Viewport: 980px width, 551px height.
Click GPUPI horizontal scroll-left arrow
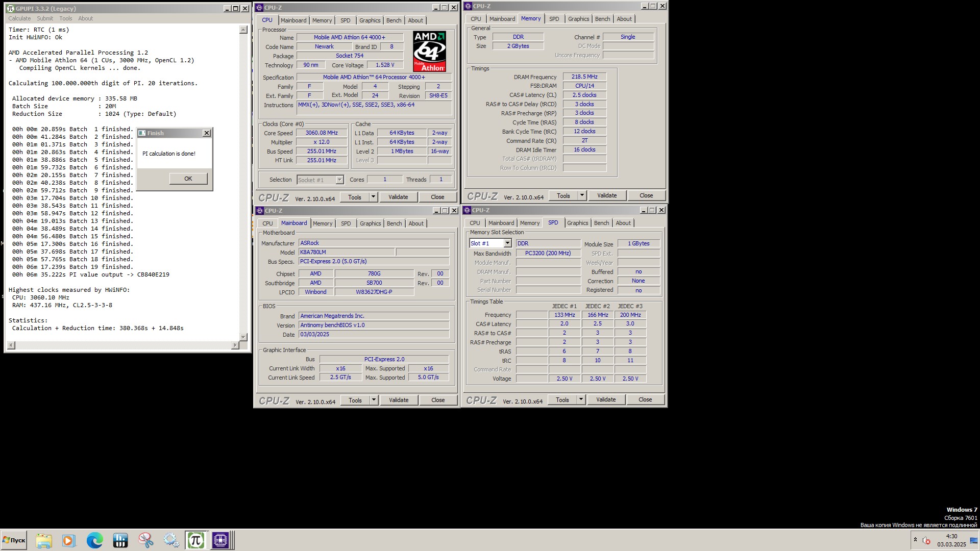point(11,345)
